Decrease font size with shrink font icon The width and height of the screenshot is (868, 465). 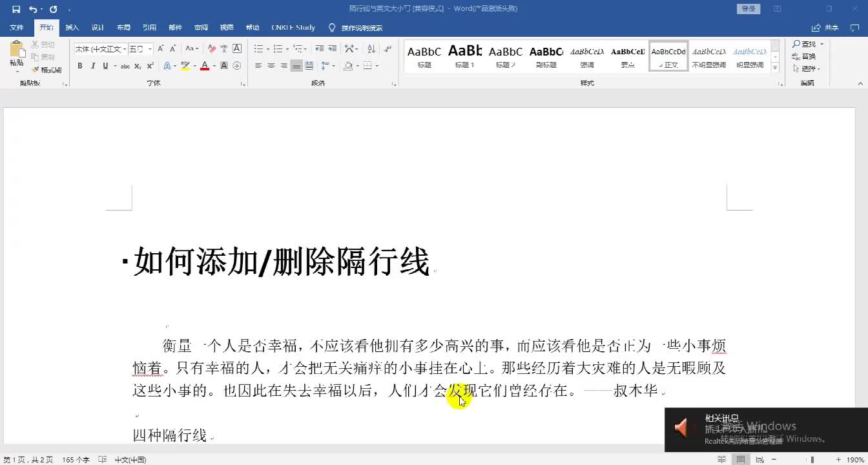[173, 48]
